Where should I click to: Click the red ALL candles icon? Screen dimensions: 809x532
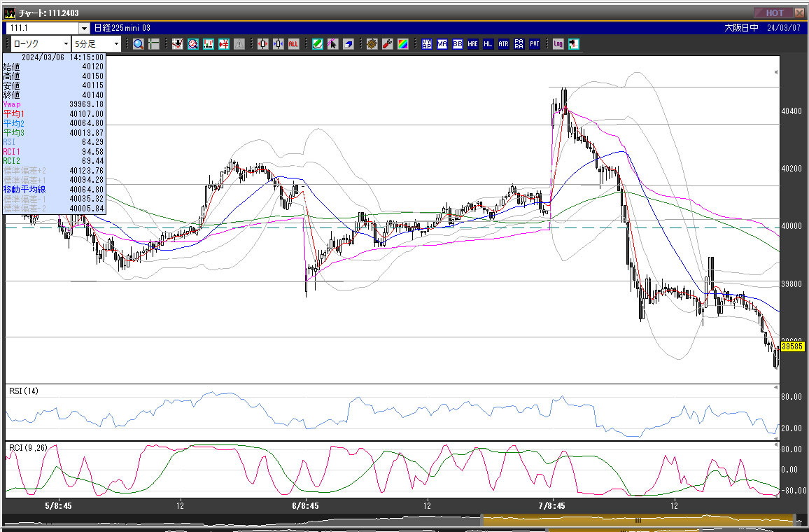click(293, 44)
